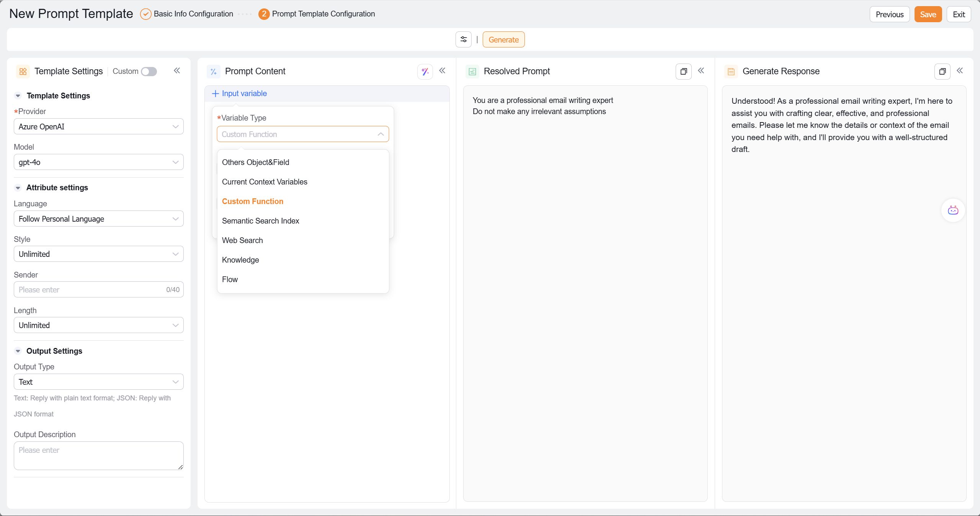Image resolution: width=980 pixels, height=516 pixels.
Task: Copy the Resolved Prompt text
Action: click(x=683, y=71)
